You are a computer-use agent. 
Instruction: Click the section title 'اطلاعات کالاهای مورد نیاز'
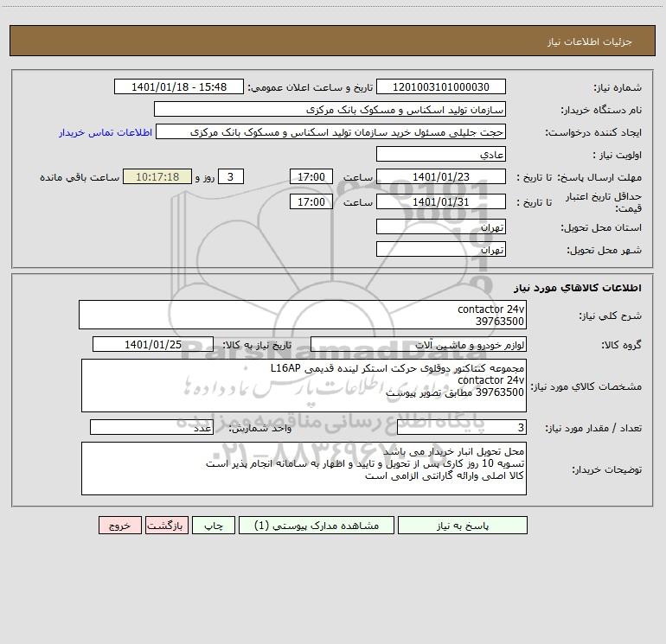coord(577,288)
